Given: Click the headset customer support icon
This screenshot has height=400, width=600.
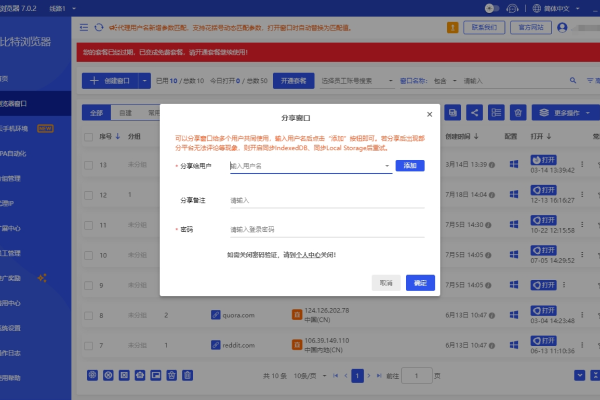Looking at the screenshot, I should (512, 8).
